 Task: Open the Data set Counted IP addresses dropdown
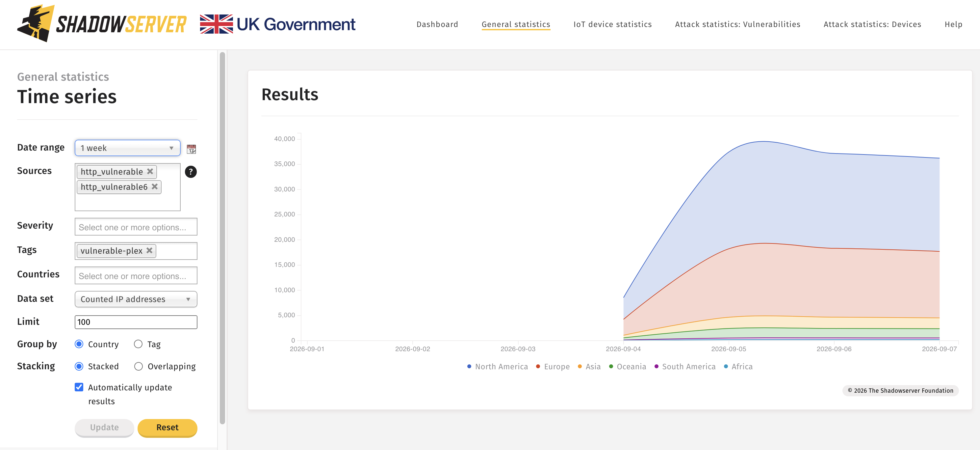pos(136,299)
